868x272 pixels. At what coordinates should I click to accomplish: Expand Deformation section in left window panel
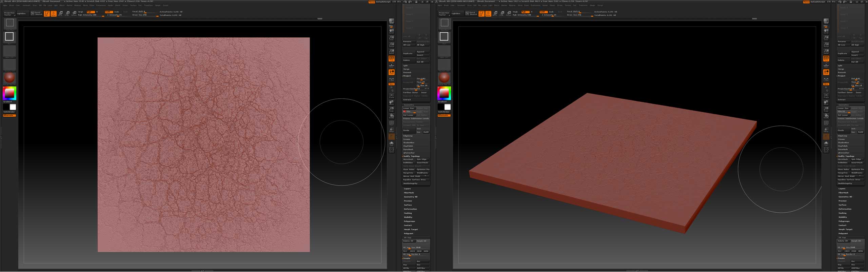(x=410, y=209)
